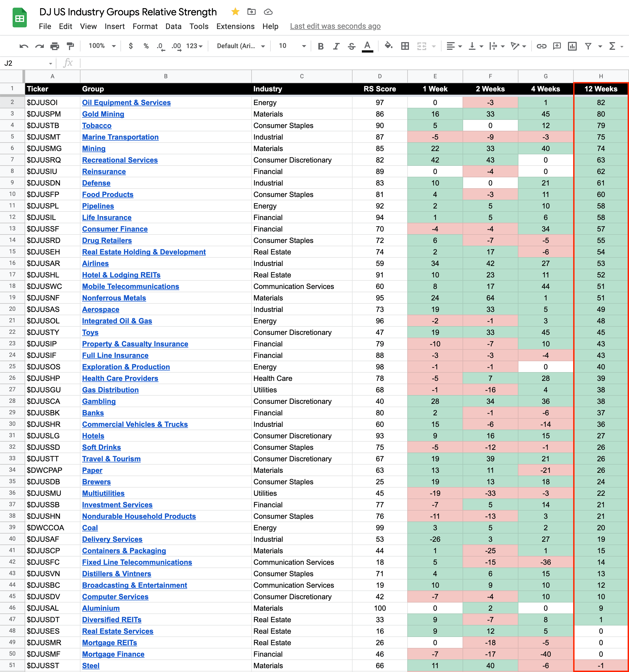
Task: Open the fill color bucket
Action: click(389, 46)
